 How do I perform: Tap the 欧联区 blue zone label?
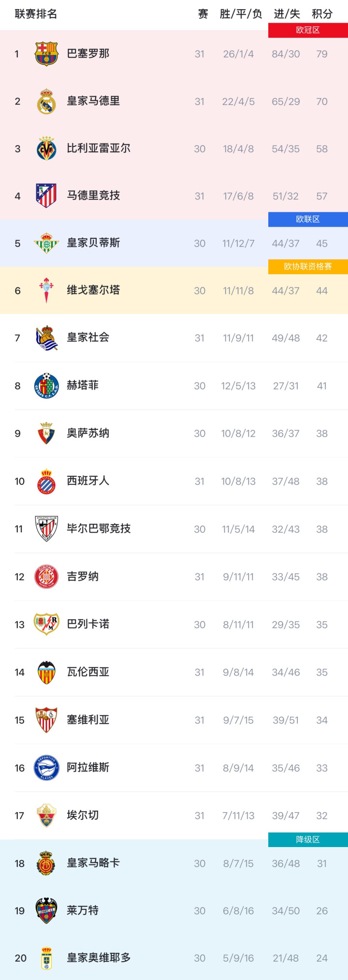coord(308,219)
